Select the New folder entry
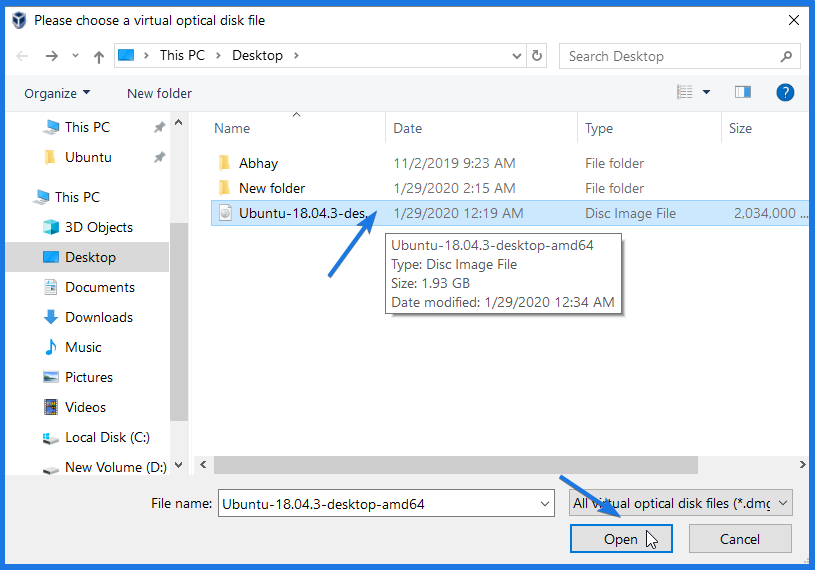Screen dimensions: 815x570 click(272, 188)
